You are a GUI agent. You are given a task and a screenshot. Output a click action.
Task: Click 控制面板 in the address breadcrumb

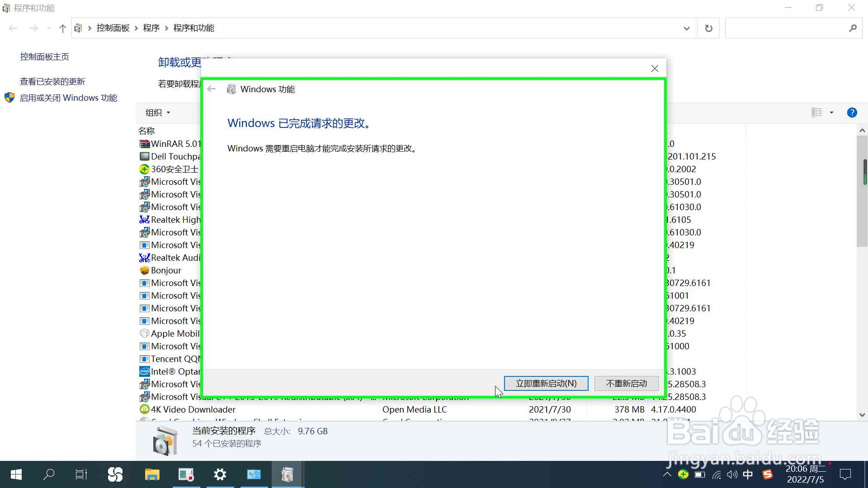click(113, 28)
